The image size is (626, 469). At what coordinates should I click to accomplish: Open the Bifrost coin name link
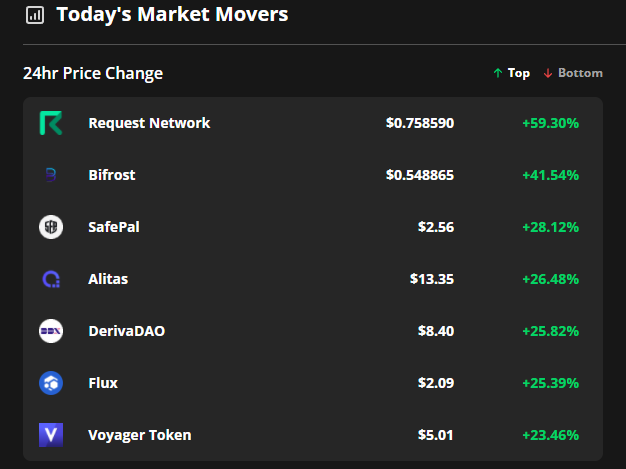[x=112, y=175]
